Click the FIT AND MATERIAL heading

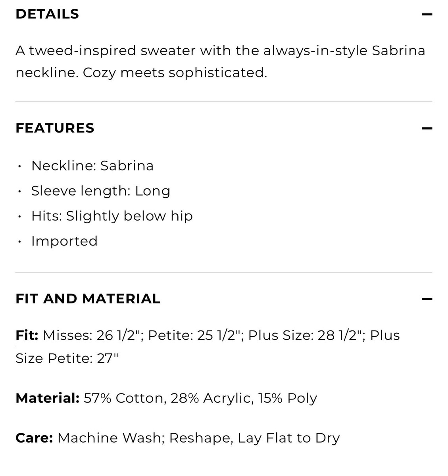pyautogui.click(x=88, y=299)
